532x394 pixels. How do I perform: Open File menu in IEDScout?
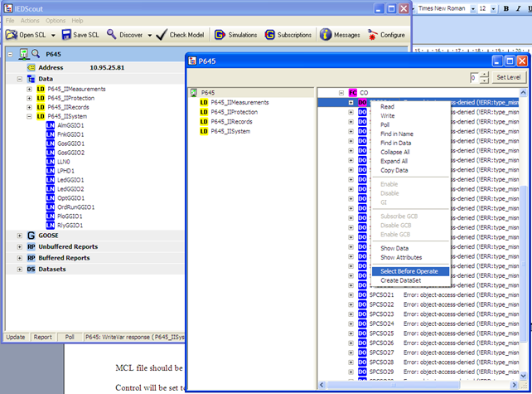point(10,21)
